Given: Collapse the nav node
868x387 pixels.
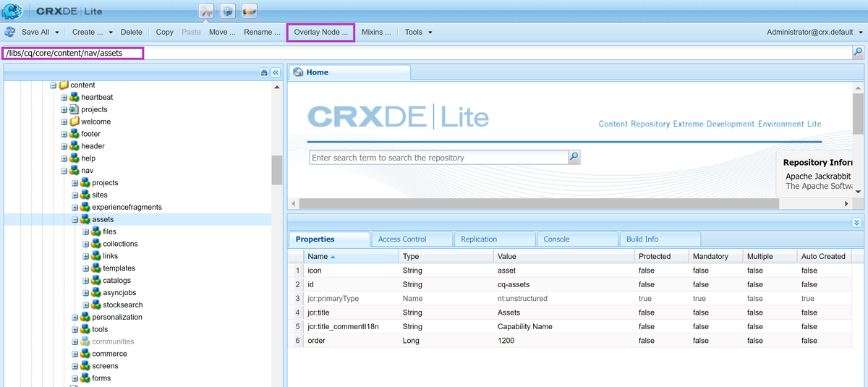Looking at the screenshot, I should click(x=64, y=171).
